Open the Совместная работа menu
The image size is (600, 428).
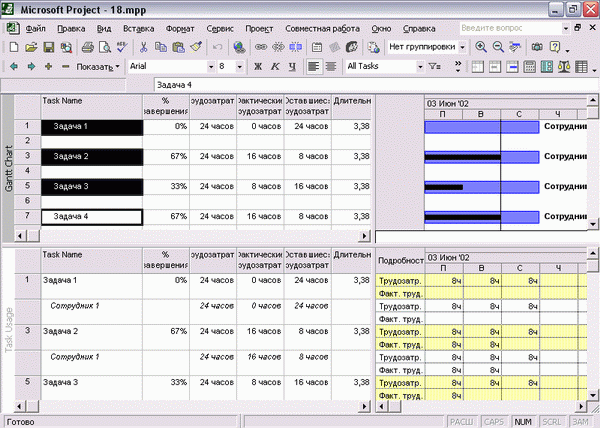pyautogui.click(x=322, y=29)
